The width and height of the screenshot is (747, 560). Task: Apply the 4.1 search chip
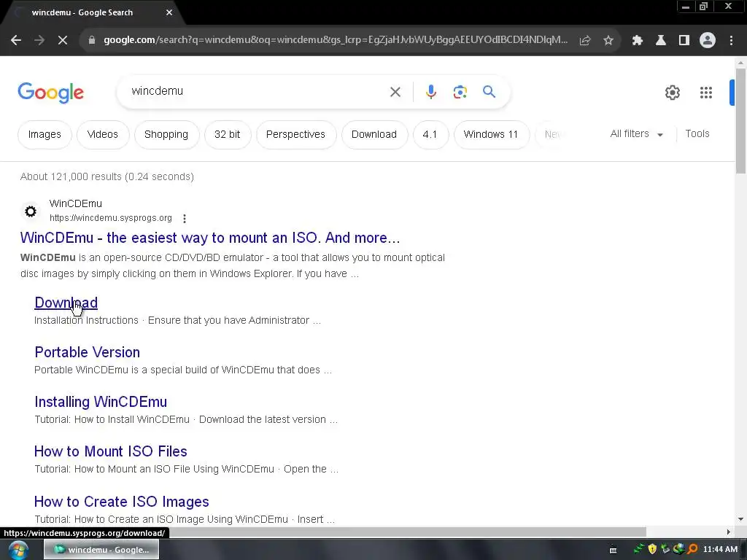430,135
